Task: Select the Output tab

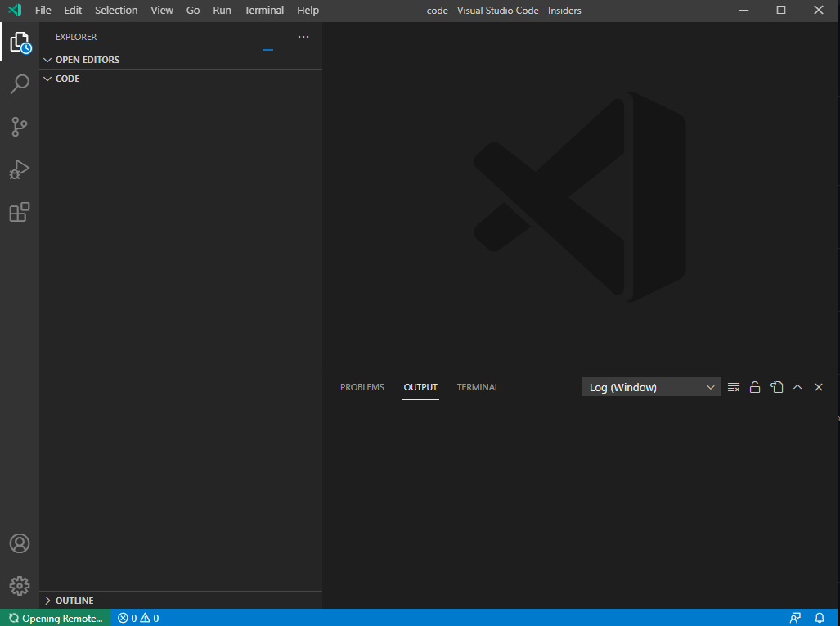Action: coord(420,387)
